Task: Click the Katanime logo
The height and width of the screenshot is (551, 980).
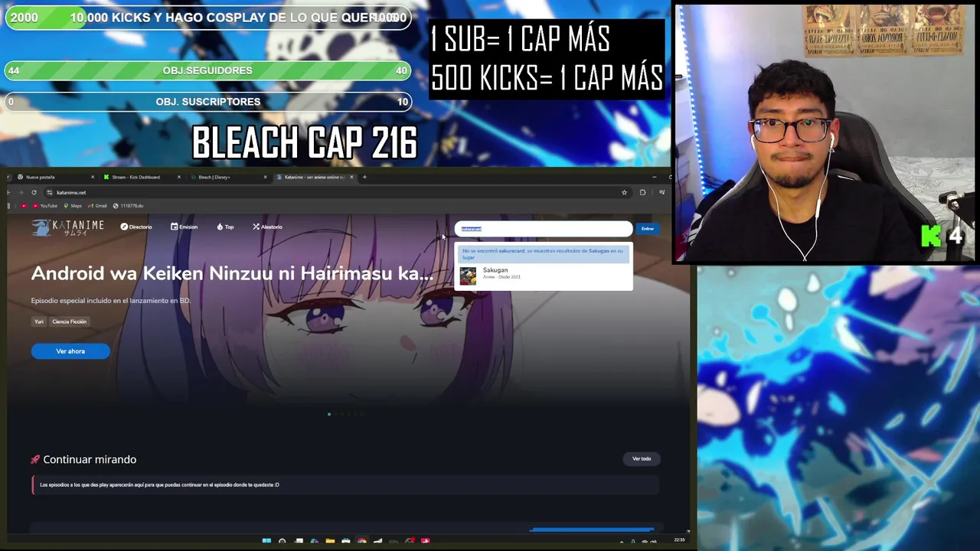Action: [67, 227]
